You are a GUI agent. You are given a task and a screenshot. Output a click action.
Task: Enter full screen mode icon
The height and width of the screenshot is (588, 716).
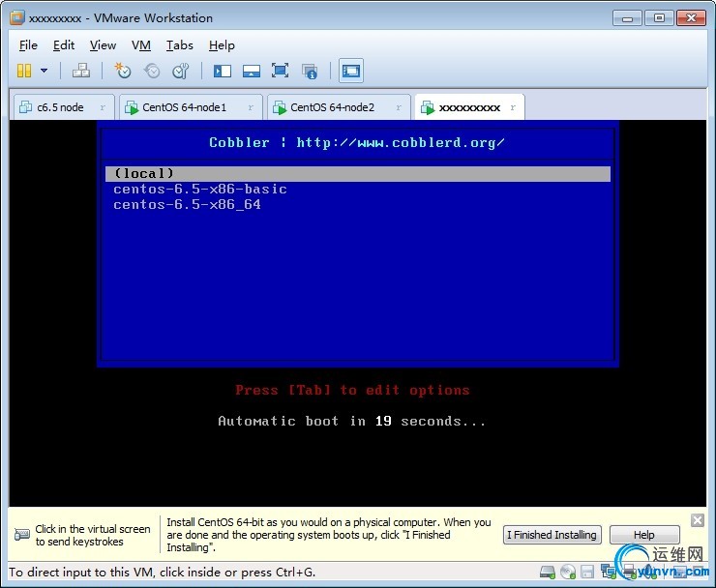point(280,71)
